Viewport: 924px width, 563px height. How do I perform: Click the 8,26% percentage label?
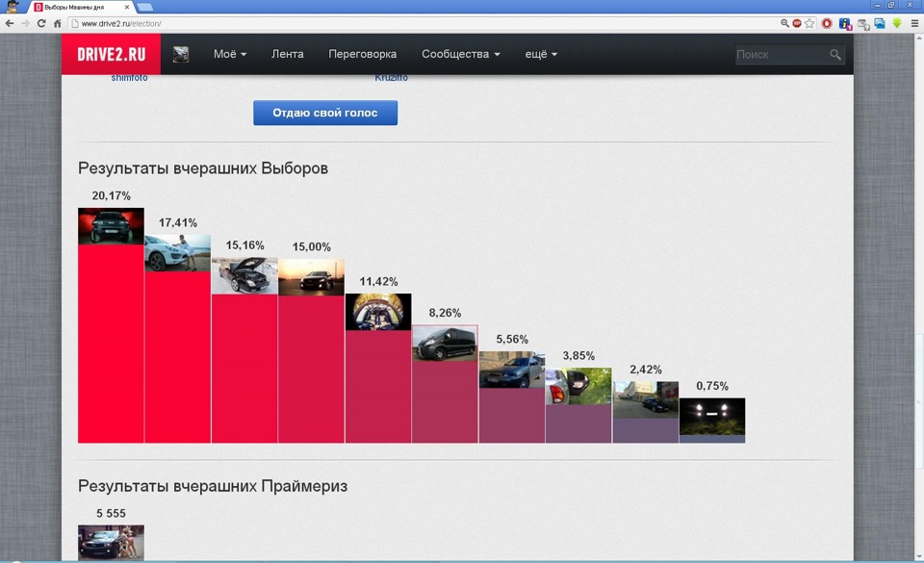click(x=445, y=313)
